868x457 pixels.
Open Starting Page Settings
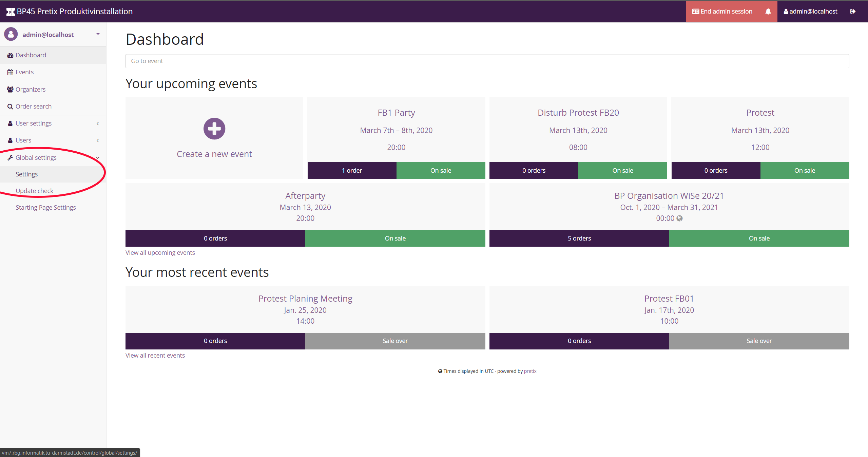pyautogui.click(x=45, y=207)
